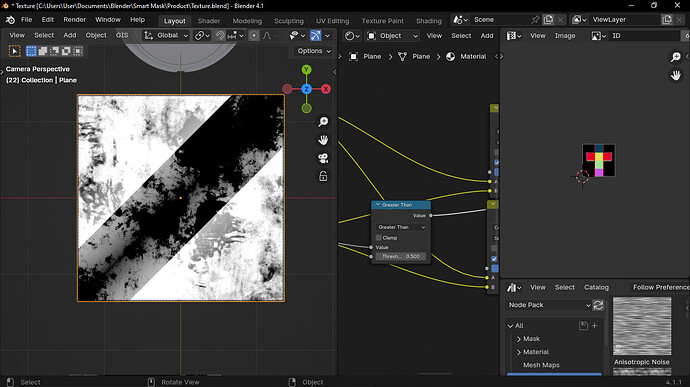Toggle proportional editing in viewport header
Screen dimensions: 690x387
254,36
